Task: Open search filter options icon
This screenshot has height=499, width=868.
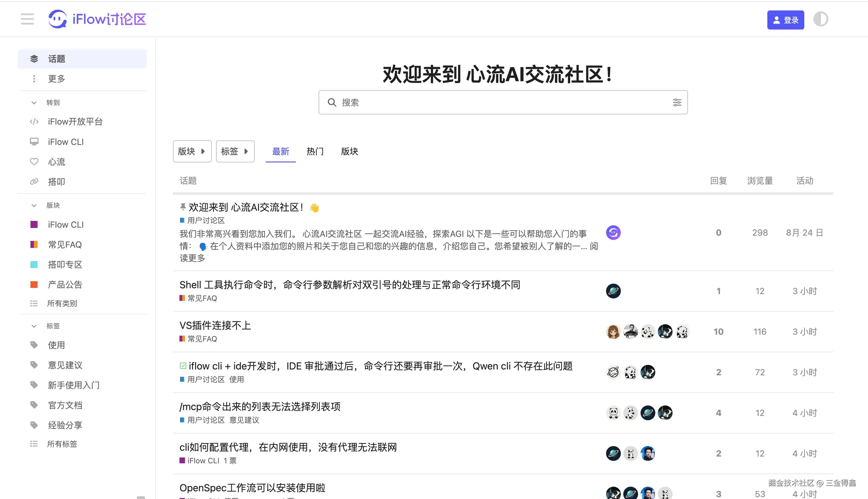Action: point(677,102)
